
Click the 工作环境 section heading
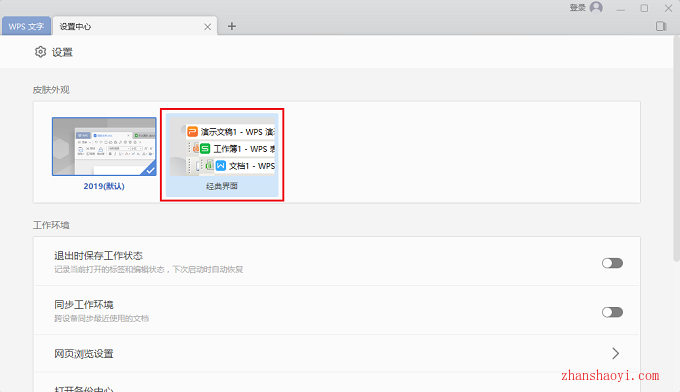click(51, 225)
